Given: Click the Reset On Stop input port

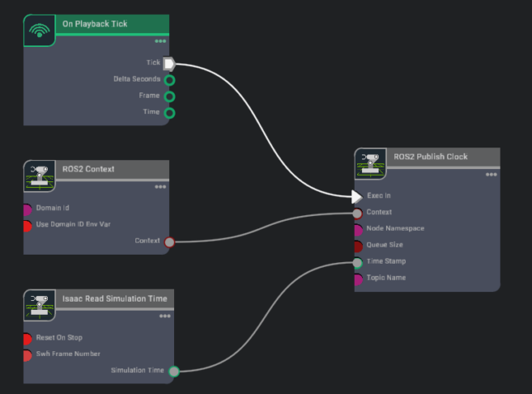Looking at the screenshot, I should coord(27,338).
